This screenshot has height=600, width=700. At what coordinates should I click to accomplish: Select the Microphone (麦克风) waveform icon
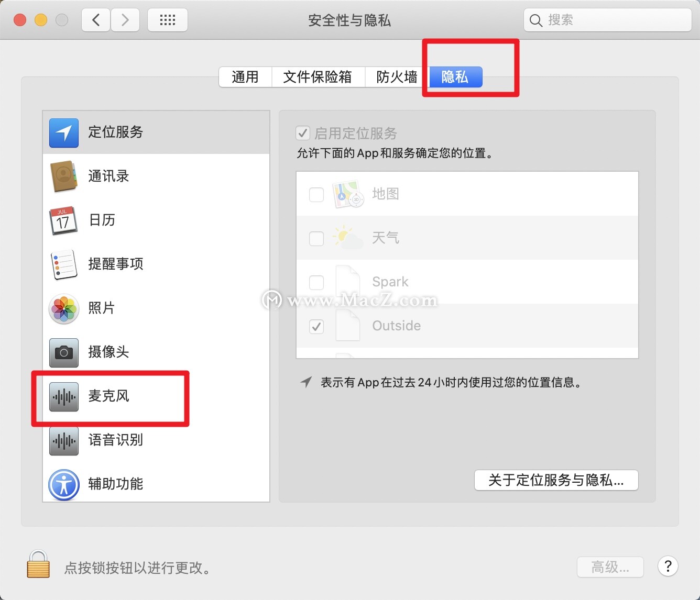pos(64,397)
